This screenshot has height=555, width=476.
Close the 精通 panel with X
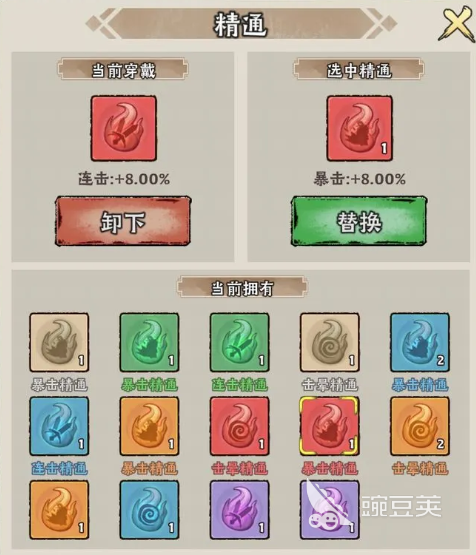coord(457,24)
